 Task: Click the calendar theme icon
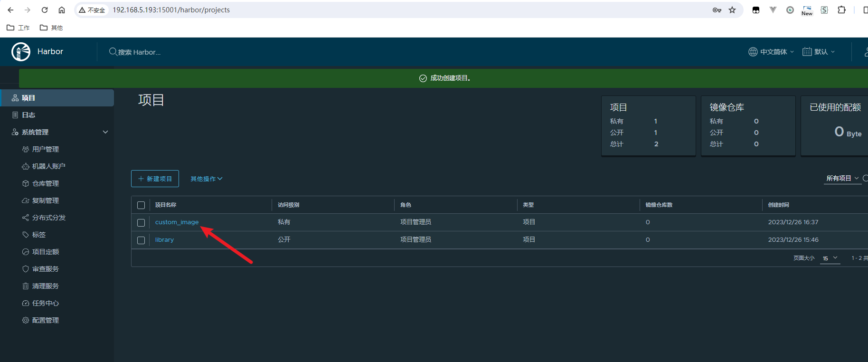(807, 52)
